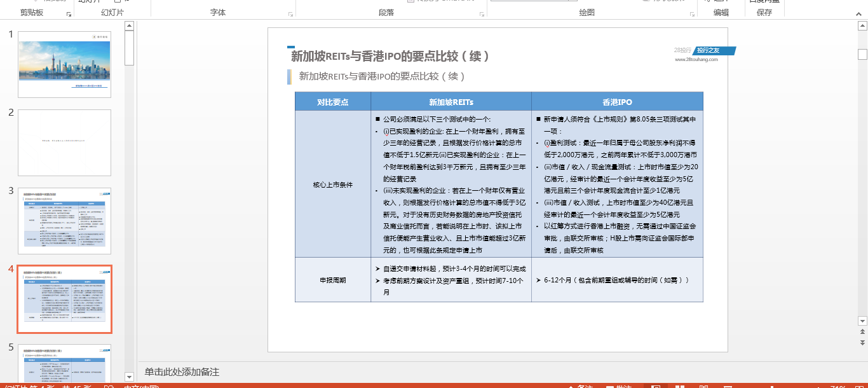This screenshot has width=868, height=388.
Task: Click the 'www.28touhang.com' text on slide
Action: 696,60
